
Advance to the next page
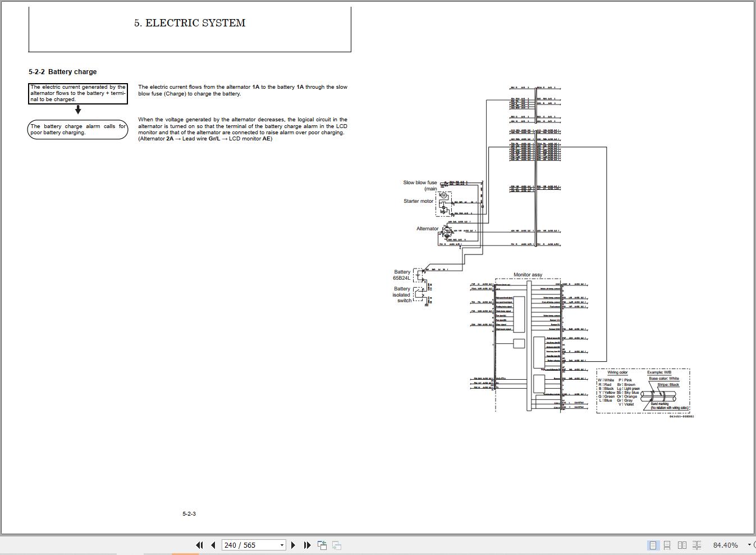[293, 545]
